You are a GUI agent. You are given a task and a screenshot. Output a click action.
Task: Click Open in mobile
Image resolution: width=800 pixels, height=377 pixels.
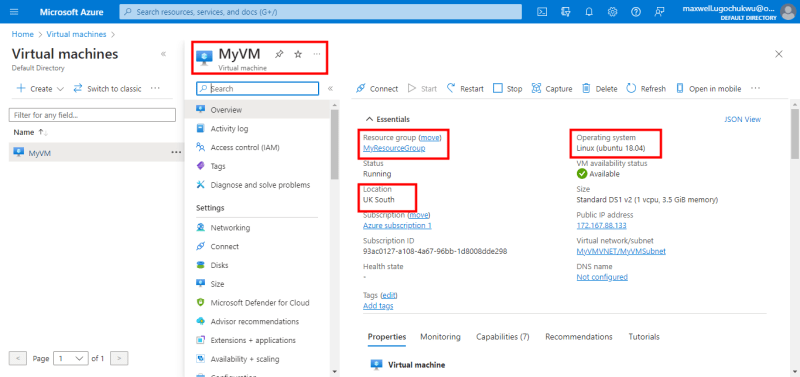tap(708, 89)
